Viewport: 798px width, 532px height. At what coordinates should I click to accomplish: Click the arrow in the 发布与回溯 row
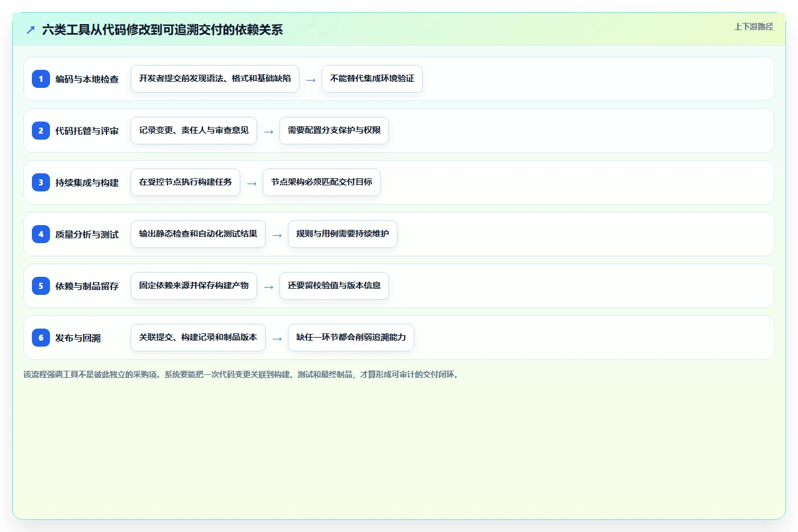(277, 338)
